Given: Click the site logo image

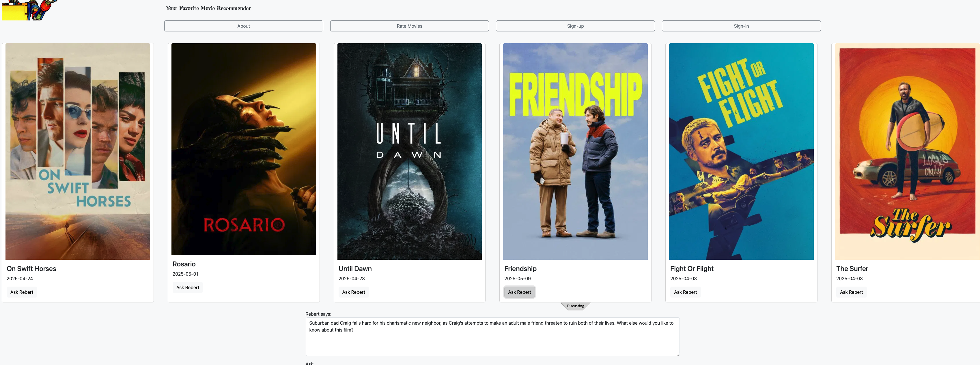Looking at the screenshot, I should [30, 10].
